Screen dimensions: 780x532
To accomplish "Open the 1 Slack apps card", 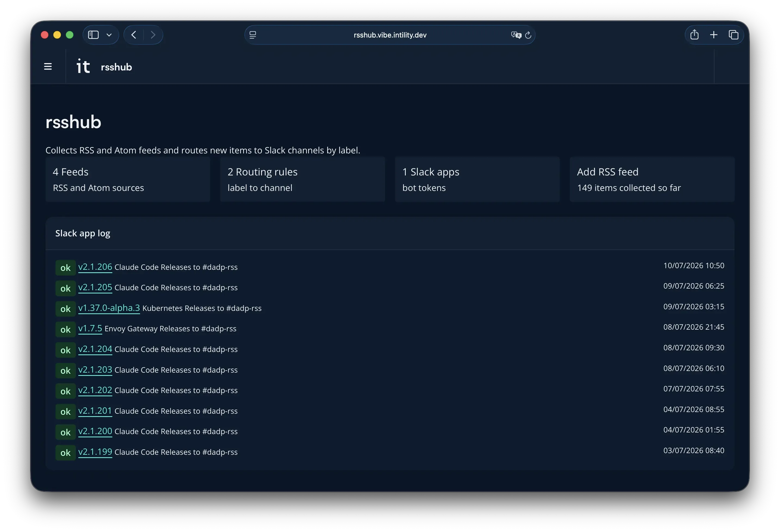I will coord(477,179).
